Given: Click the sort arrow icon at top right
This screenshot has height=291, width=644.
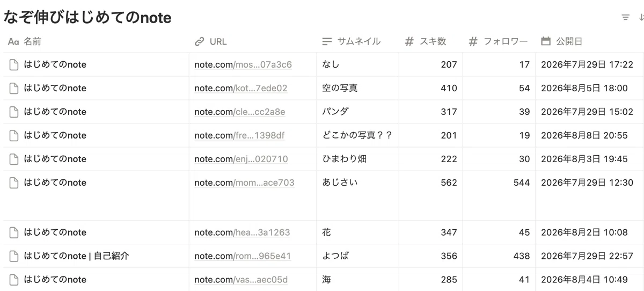Looking at the screenshot, I should pyautogui.click(x=641, y=18).
